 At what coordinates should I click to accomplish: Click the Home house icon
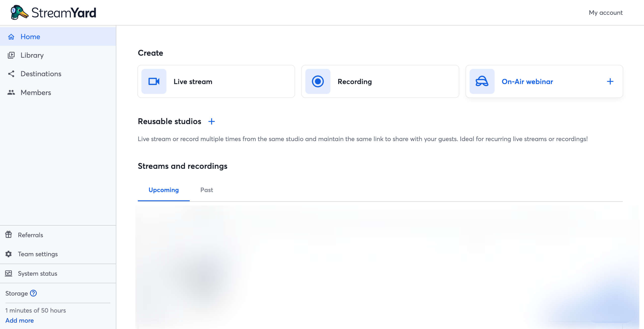11,37
